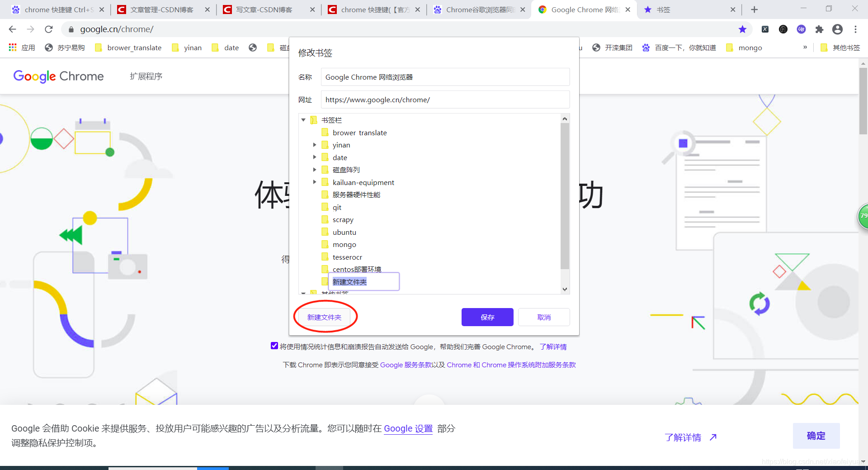
Task: Click the 取消 button
Action: coord(544,317)
